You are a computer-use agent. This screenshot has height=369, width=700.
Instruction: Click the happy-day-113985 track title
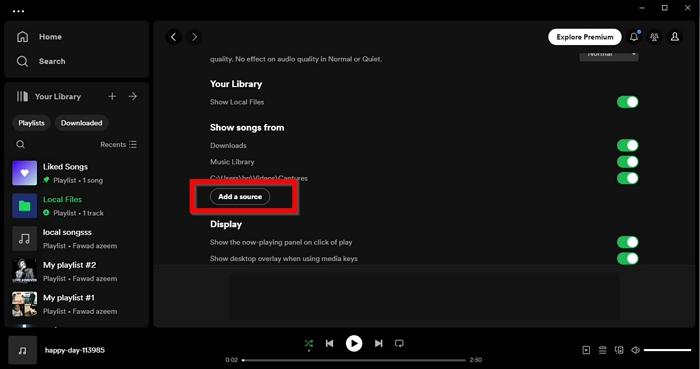(x=75, y=350)
